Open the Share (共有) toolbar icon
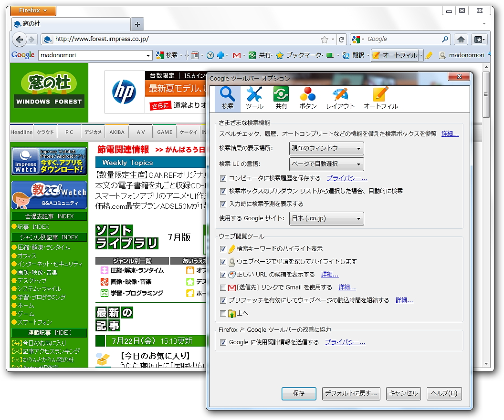 tap(252, 55)
